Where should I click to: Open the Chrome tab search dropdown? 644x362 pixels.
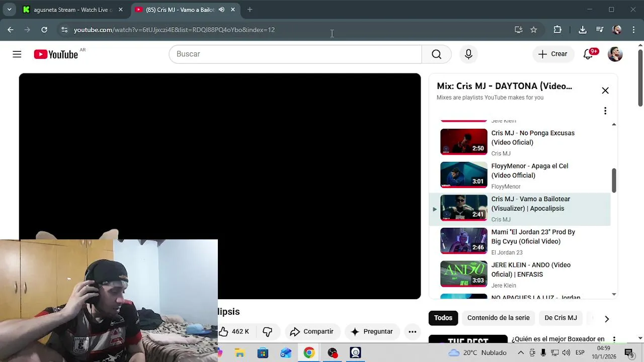click(9, 10)
